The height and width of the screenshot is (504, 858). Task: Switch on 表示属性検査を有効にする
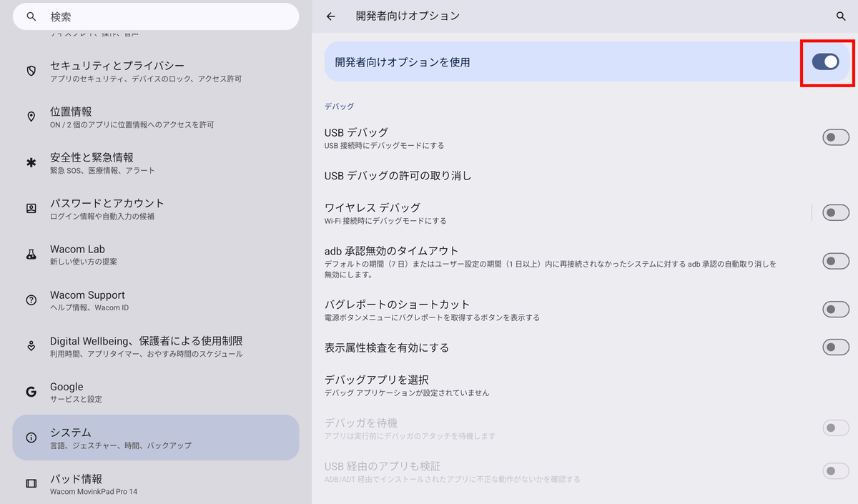click(x=835, y=347)
